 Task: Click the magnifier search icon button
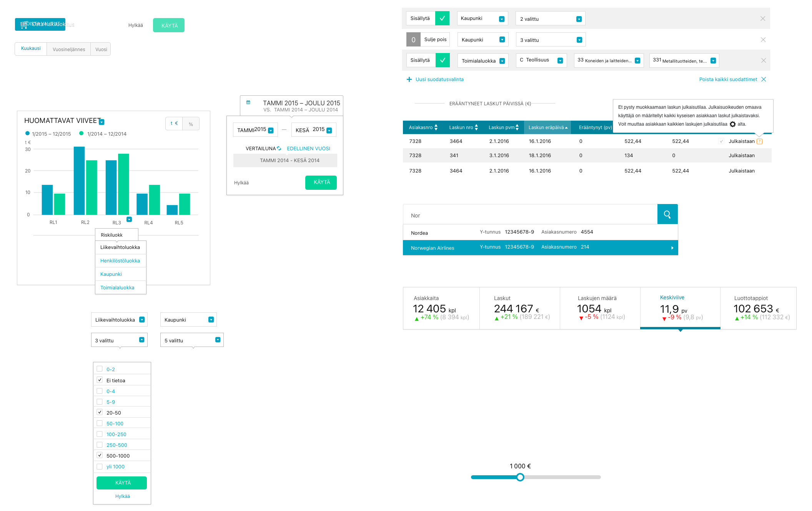[667, 214]
